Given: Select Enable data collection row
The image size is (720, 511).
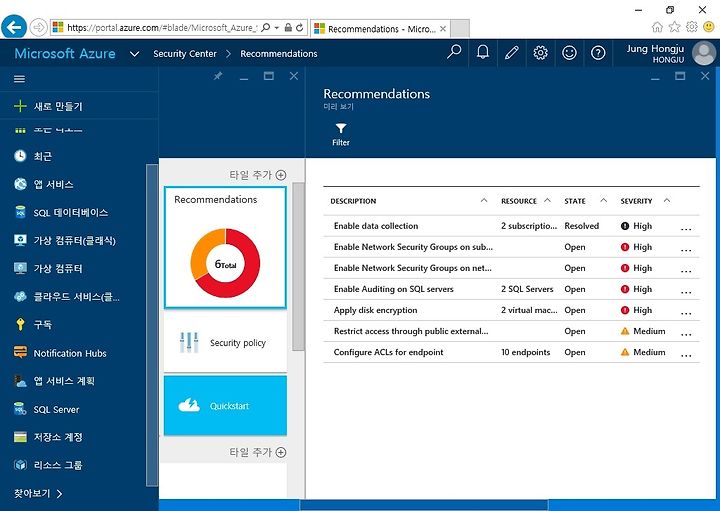Looking at the screenshot, I should 511,226.
